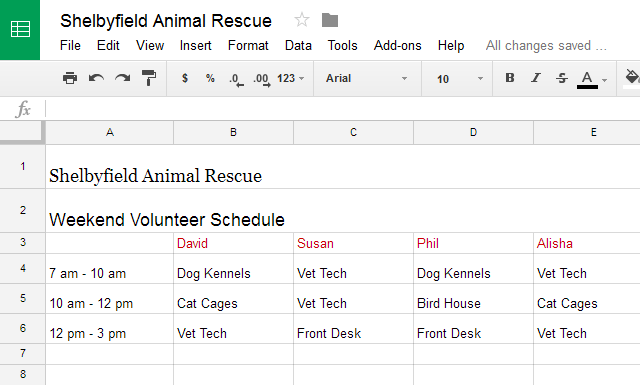Viewport: 640px width, 385px height.
Task: Toggle strikethrough formatting
Action: pos(562,78)
